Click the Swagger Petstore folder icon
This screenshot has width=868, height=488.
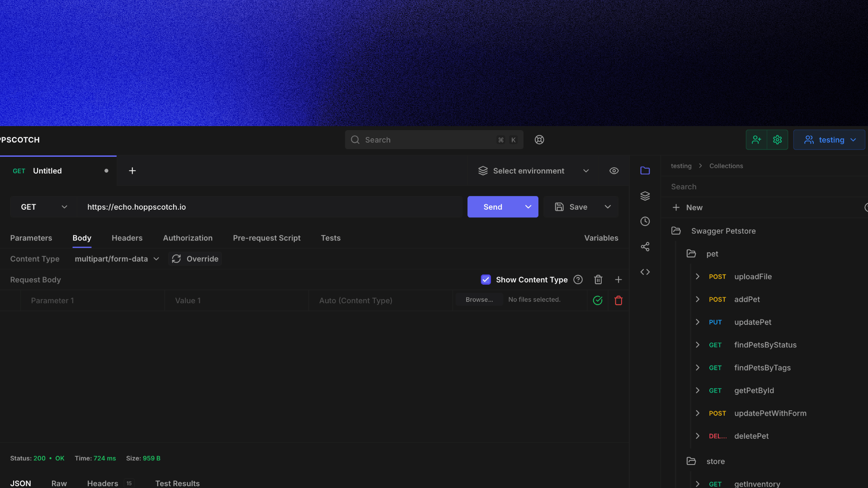coord(676,230)
